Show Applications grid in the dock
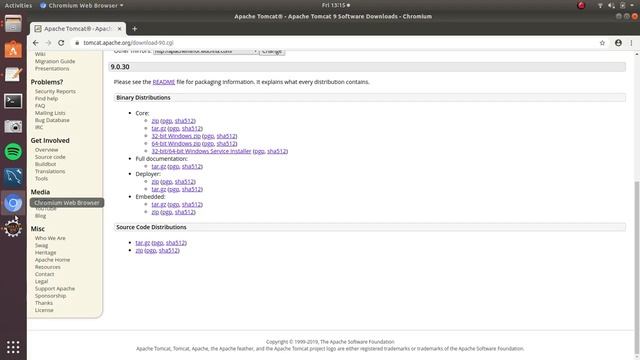This screenshot has height=360, width=640. (13, 347)
